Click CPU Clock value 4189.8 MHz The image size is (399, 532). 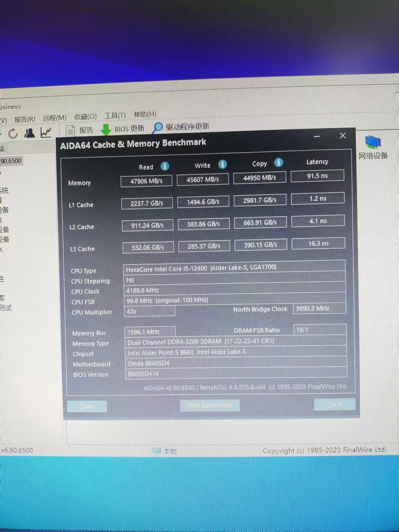click(235, 289)
